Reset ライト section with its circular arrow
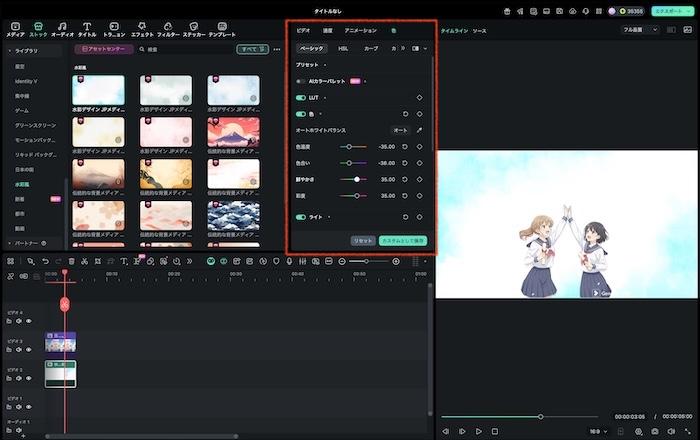 tap(405, 217)
